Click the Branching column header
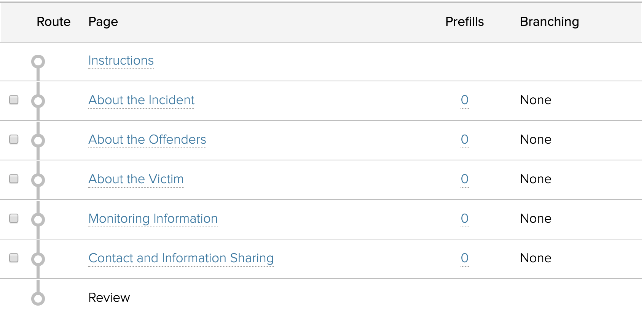The width and height of the screenshot is (644, 317). [549, 22]
